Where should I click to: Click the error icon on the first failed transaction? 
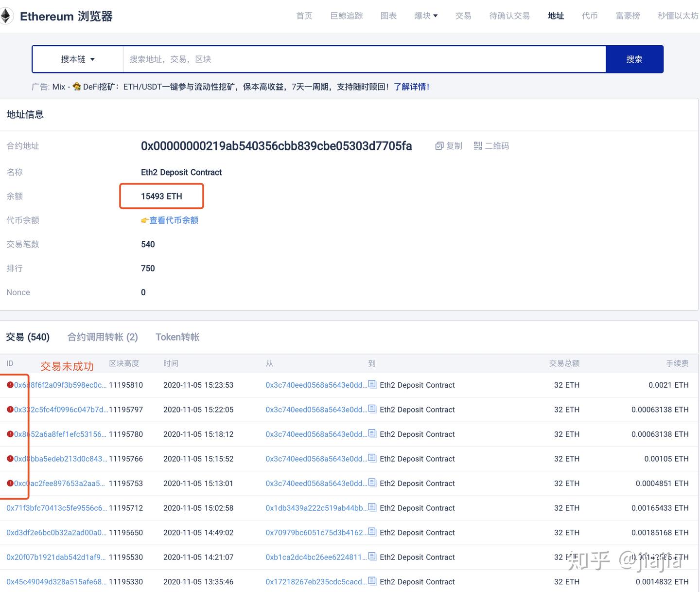(x=10, y=384)
